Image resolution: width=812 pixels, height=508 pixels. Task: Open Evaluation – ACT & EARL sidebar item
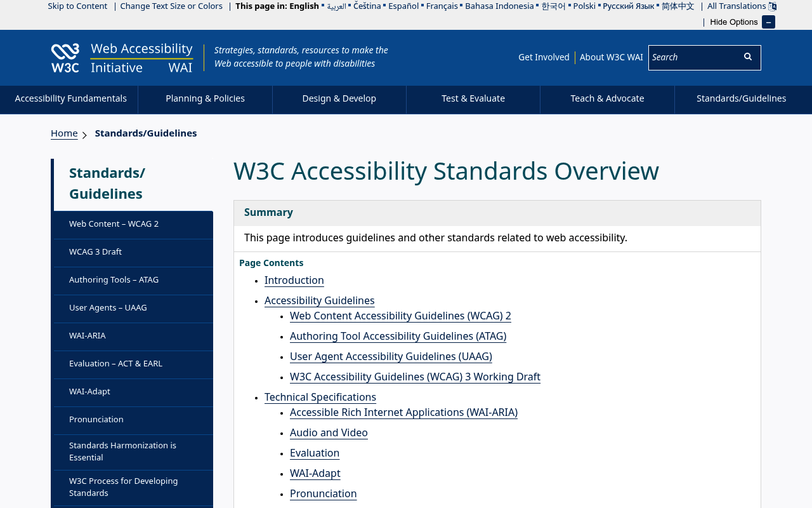(x=133, y=364)
